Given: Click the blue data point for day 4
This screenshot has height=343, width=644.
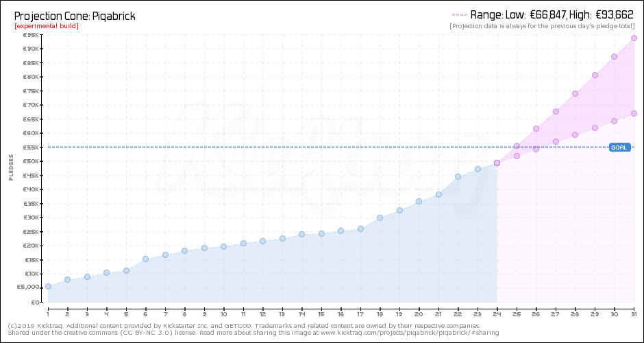Looking at the screenshot, I should pos(106,272).
